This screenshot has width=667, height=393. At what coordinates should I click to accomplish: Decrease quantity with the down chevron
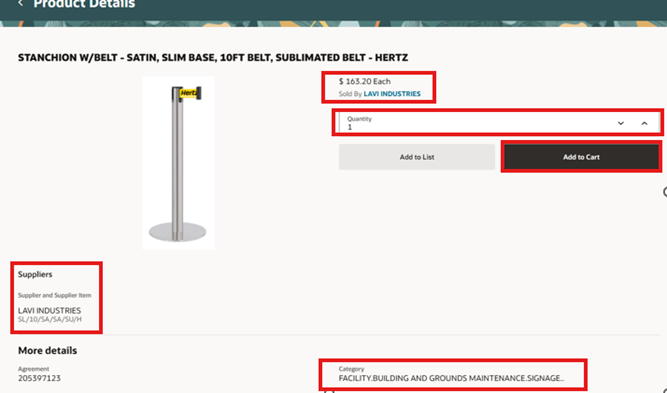[621, 123]
